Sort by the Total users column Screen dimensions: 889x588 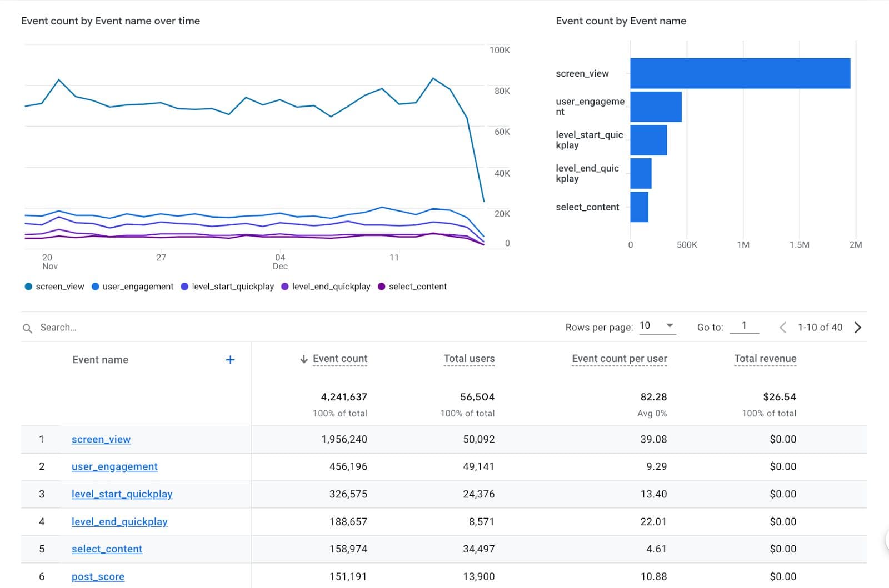[469, 359]
